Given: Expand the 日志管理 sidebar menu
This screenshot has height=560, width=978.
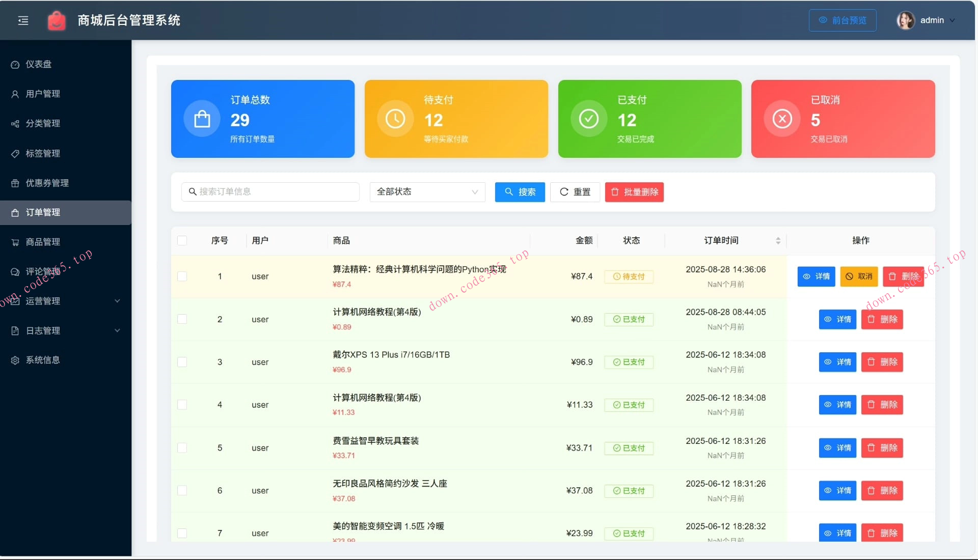Looking at the screenshot, I should click(x=43, y=330).
